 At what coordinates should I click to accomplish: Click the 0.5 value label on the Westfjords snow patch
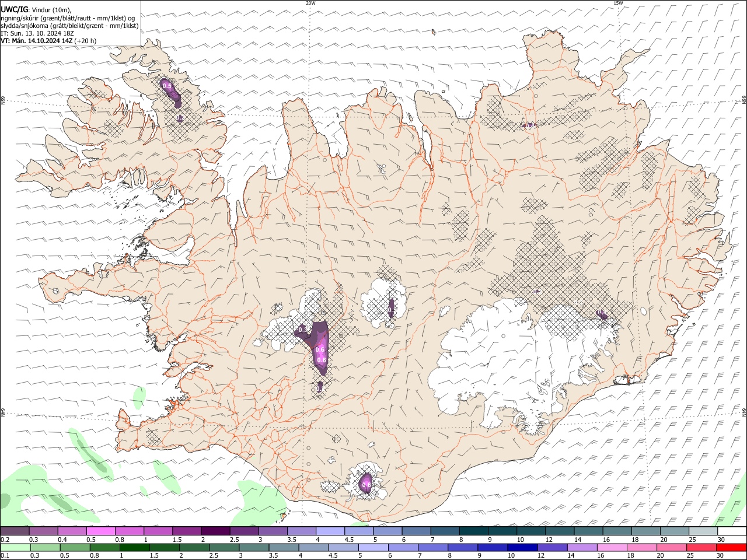(x=167, y=86)
